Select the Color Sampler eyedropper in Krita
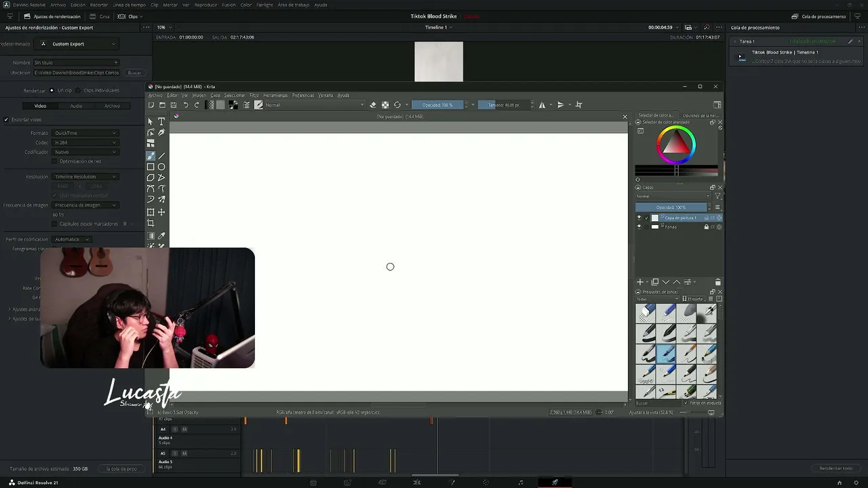The width and height of the screenshot is (868, 488). coord(161,236)
